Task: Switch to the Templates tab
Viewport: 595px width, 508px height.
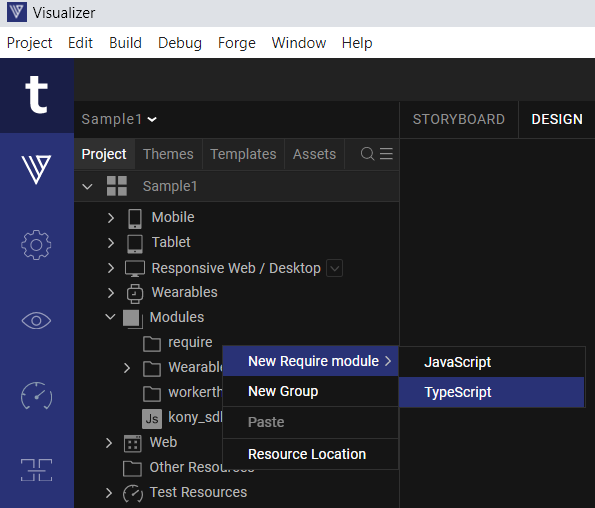Action: [x=243, y=154]
